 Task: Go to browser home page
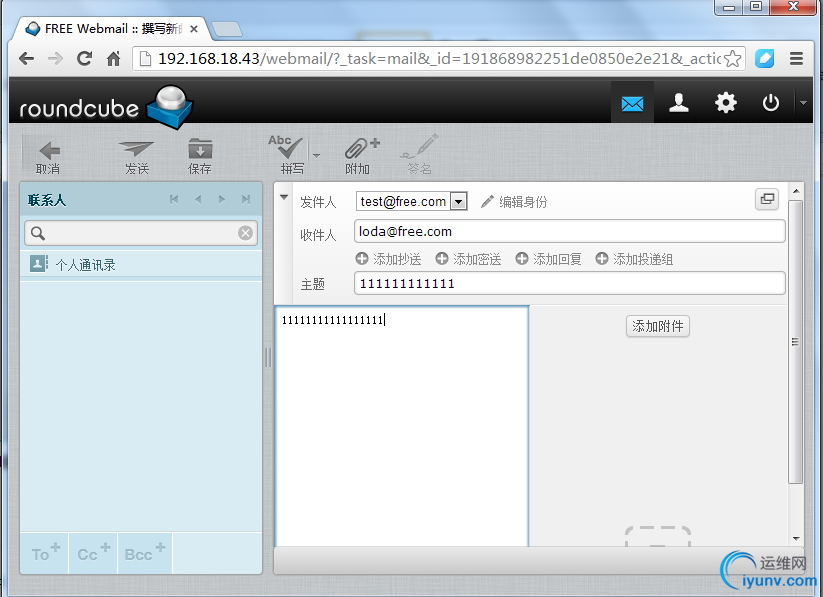(x=113, y=58)
